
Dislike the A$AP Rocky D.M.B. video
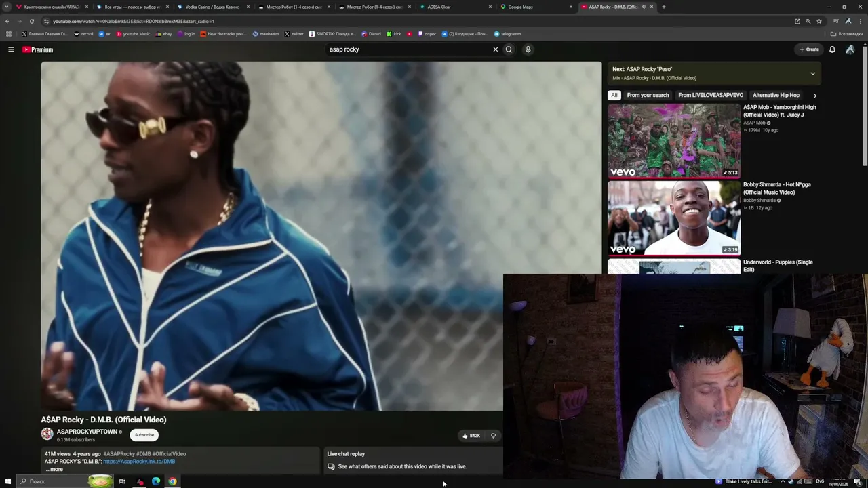click(494, 436)
